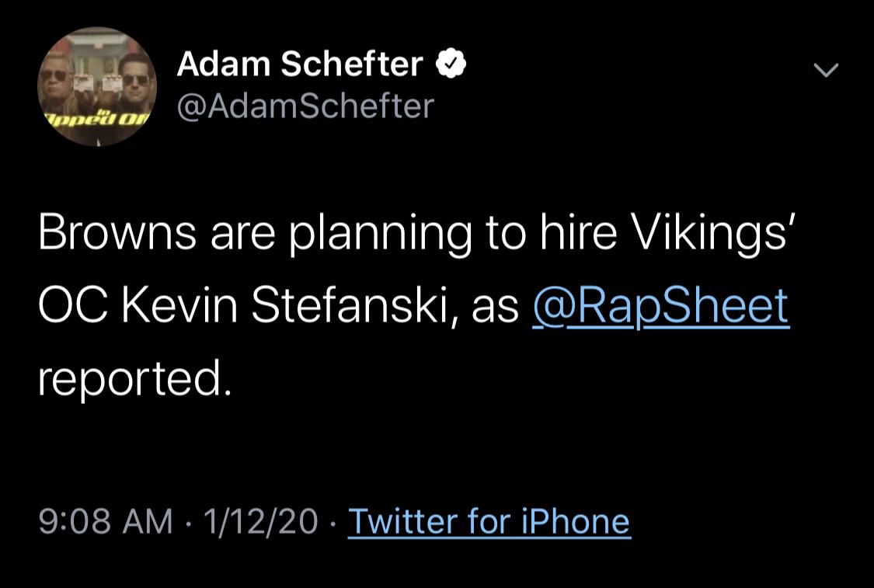Screen dimensions: 874x588
Task: Open the @RapSheet mention link
Action: pyautogui.click(x=660, y=305)
